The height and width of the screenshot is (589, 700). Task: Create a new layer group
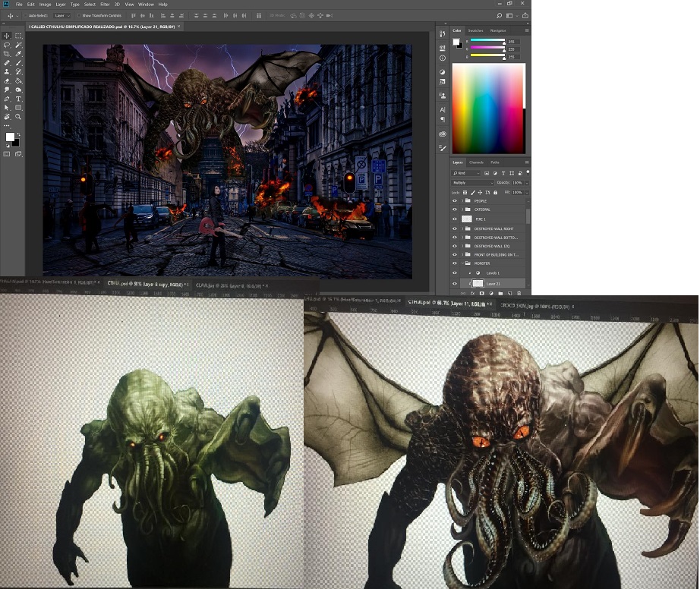(500, 293)
